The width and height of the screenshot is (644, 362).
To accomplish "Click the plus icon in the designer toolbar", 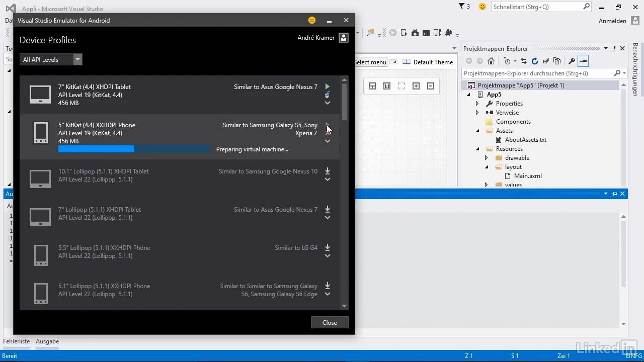I will tap(416, 86).
